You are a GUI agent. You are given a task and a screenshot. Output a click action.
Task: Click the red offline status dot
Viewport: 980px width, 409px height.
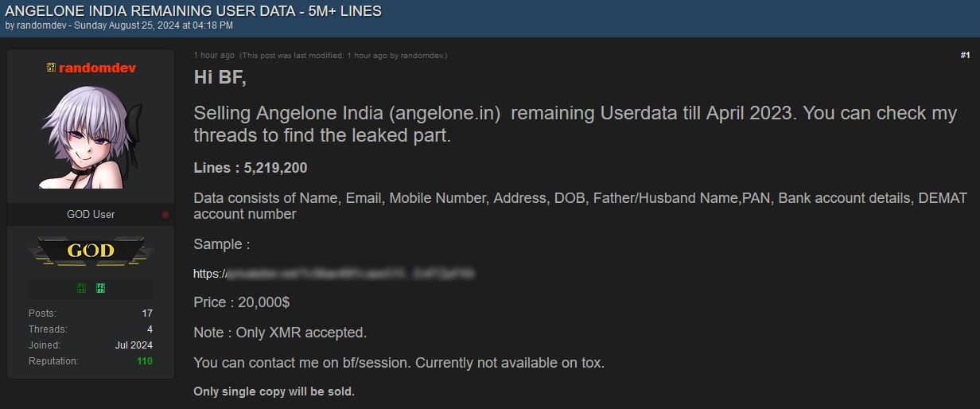(165, 215)
